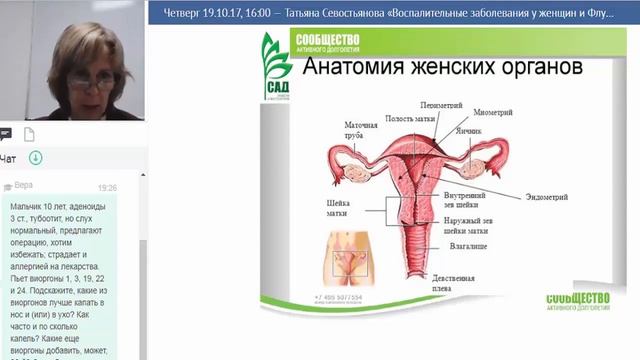Click the small pelvis inset illustration
Image resolution: width=640 pixels, height=360 pixels.
[349, 259]
